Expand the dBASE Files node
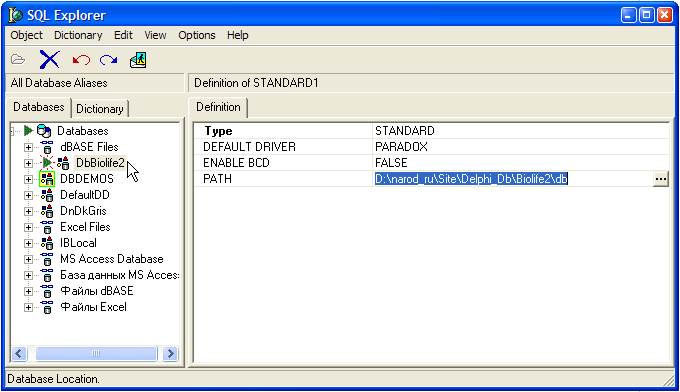This screenshot has width=680, height=392. (x=28, y=147)
